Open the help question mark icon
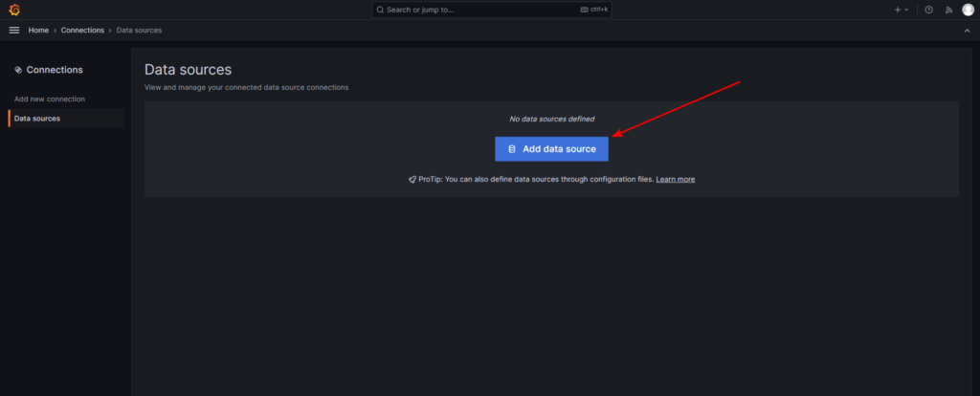 (x=928, y=10)
